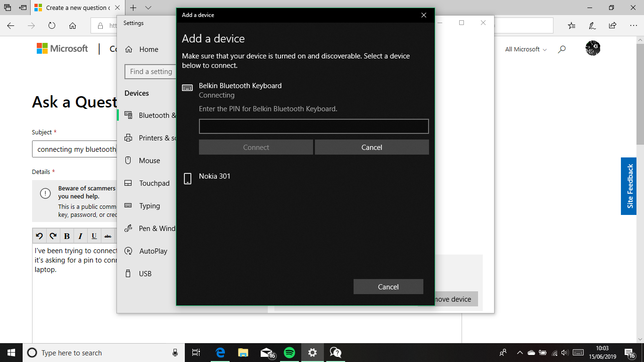Open the volume control in tray

click(565, 353)
